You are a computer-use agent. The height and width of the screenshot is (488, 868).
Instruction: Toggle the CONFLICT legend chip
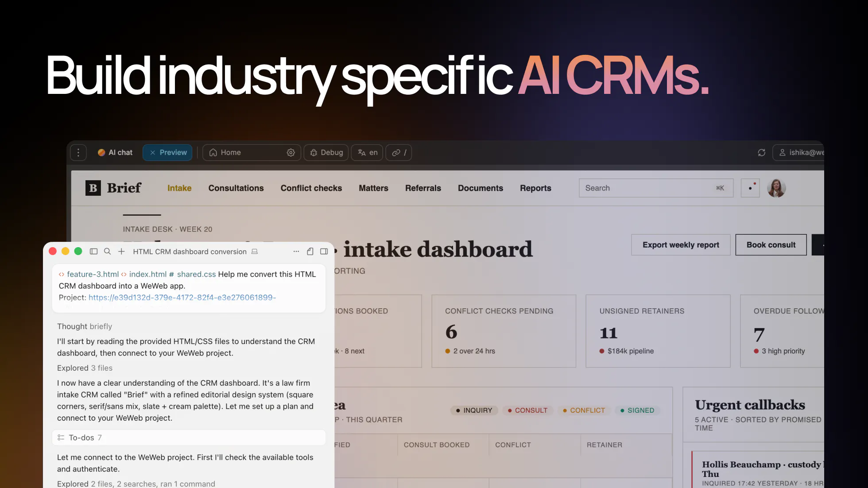[584, 410]
